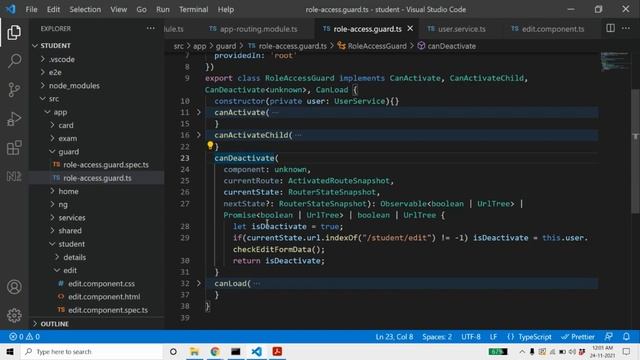The width and height of the screenshot is (640, 360).
Task: Open the Accounts menu icon
Action: click(x=14, y=287)
